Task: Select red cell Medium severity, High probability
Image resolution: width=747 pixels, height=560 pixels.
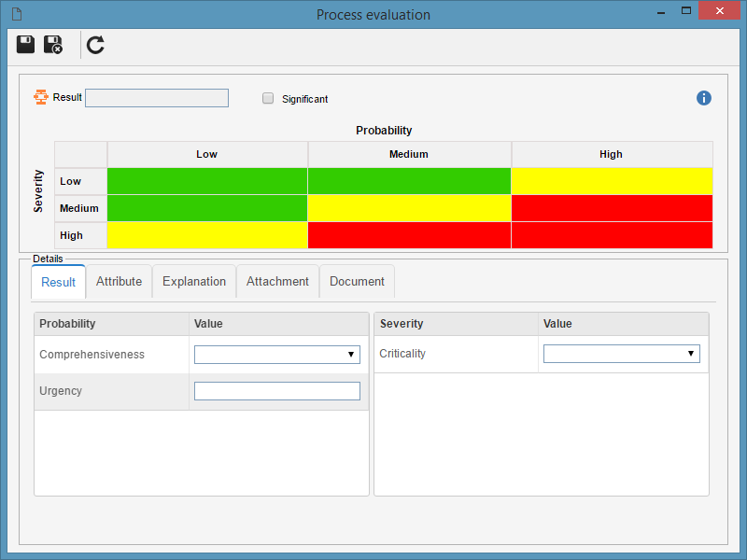Action: (613, 208)
